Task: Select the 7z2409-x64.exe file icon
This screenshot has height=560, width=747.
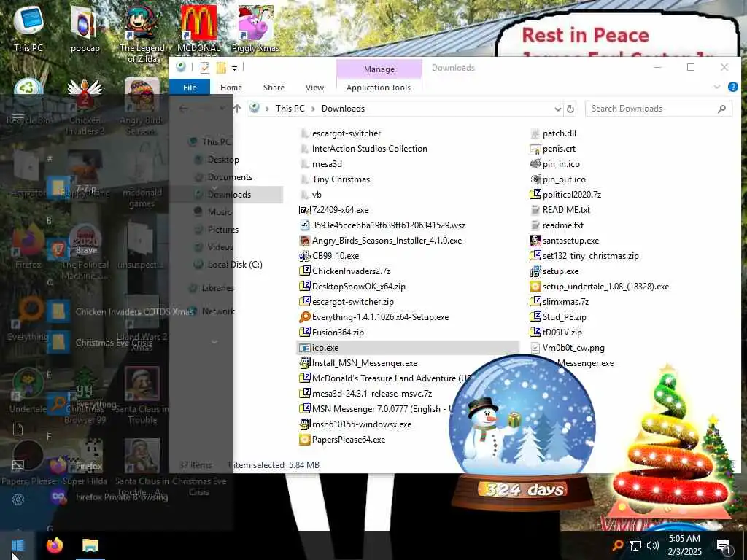Action: pos(304,210)
